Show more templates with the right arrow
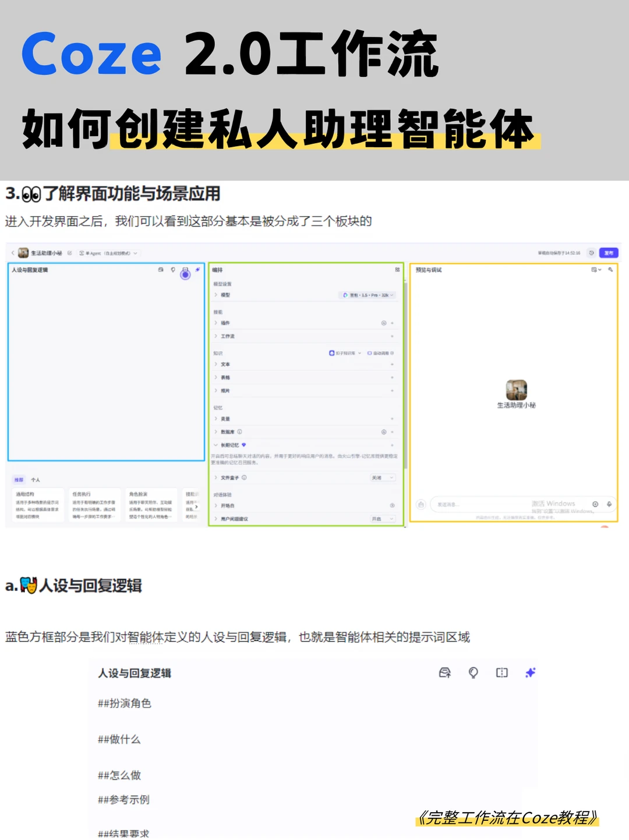Screen dimensions: 629x840 click(x=196, y=506)
